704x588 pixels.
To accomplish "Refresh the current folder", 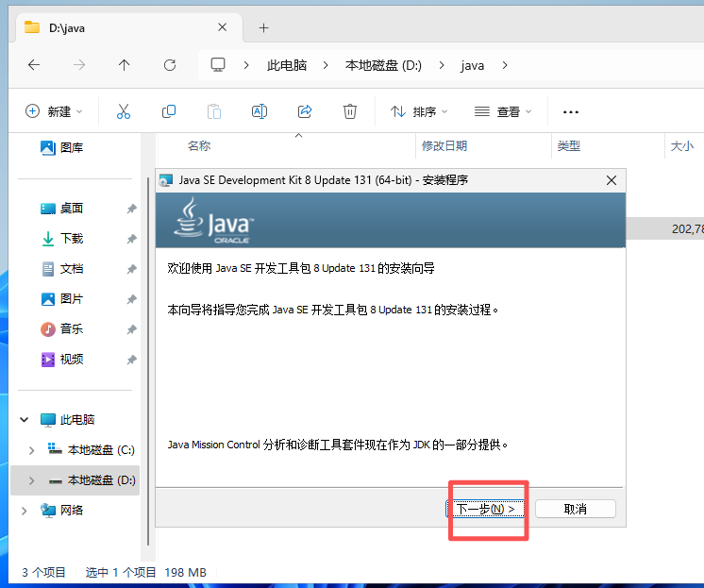I will [x=170, y=65].
